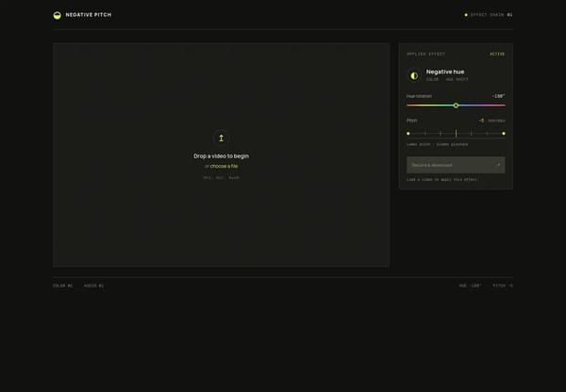Screen dimensions: 566x392
Task: Click the left yellow endpoint of the Pitch slider
Action: click(408, 134)
